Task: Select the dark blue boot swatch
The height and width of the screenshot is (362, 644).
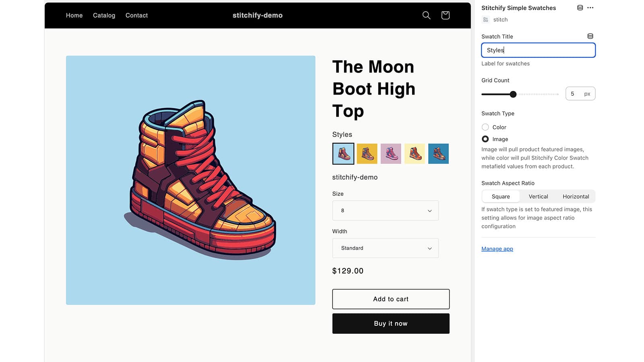Action: (x=438, y=154)
